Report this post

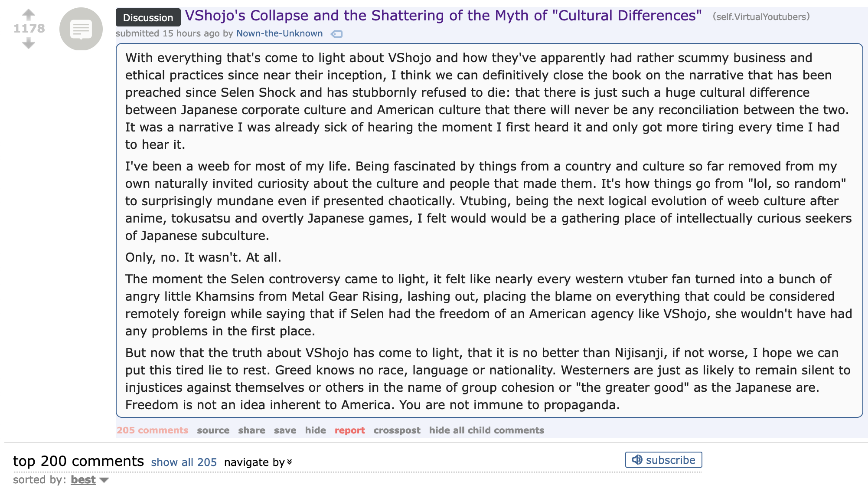click(x=350, y=430)
